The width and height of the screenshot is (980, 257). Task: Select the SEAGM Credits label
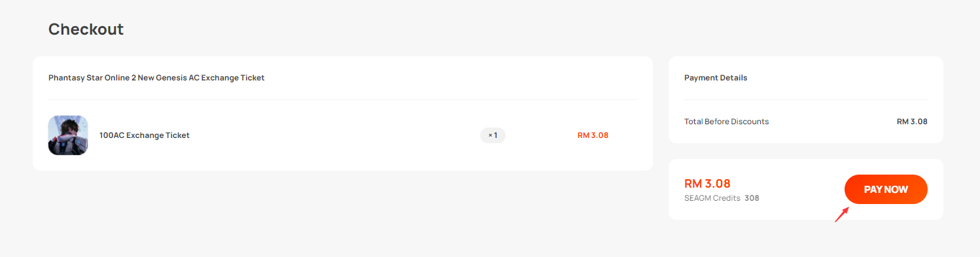click(x=712, y=198)
